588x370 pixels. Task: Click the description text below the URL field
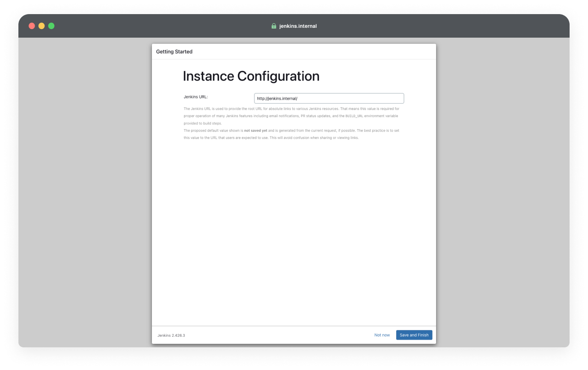point(291,115)
